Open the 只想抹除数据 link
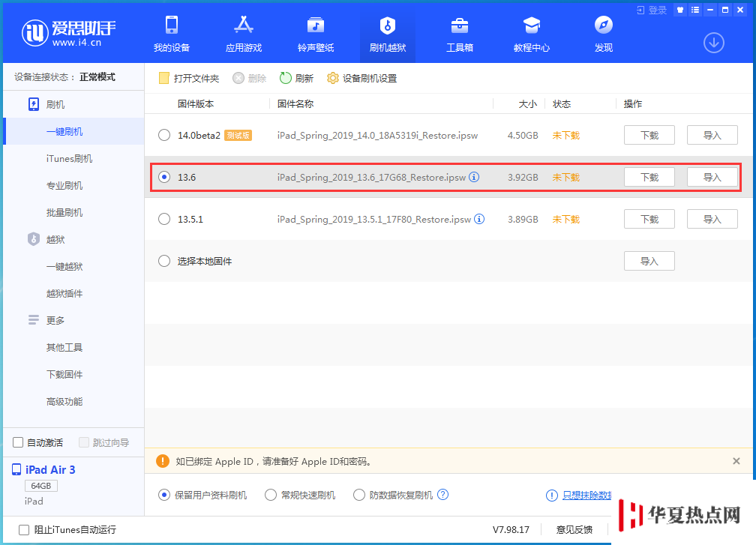The width and height of the screenshot is (756, 545). coord(586,495)
